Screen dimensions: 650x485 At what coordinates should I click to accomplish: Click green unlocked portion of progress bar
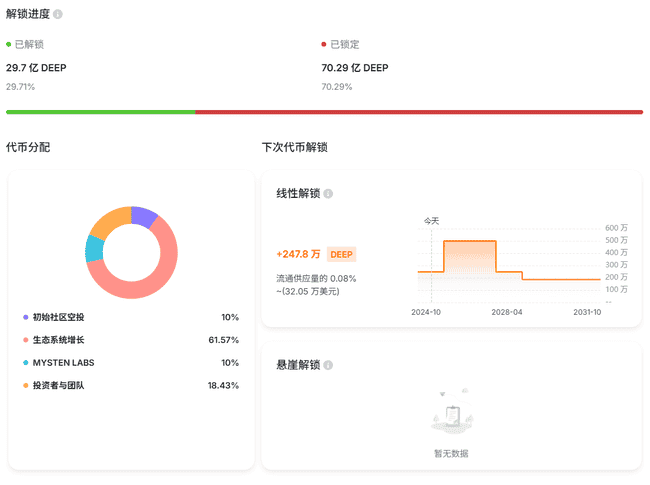(100, 112)
